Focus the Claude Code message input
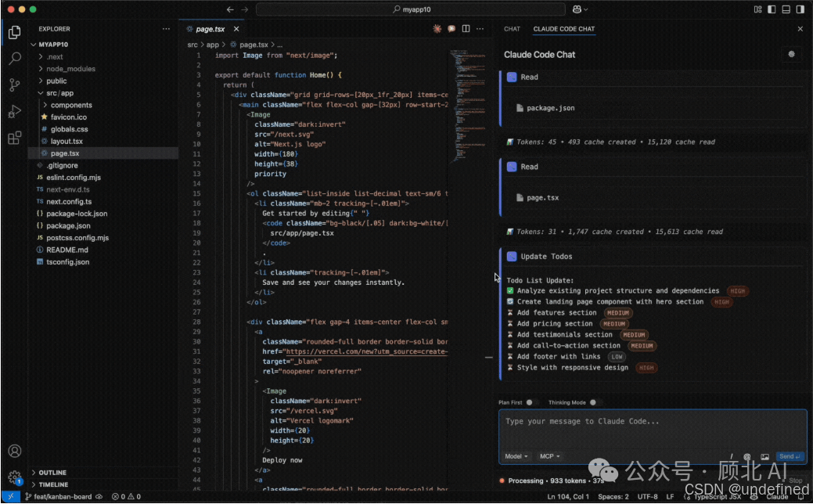This screenshot has width=813, height=504. tap(653, 430)
